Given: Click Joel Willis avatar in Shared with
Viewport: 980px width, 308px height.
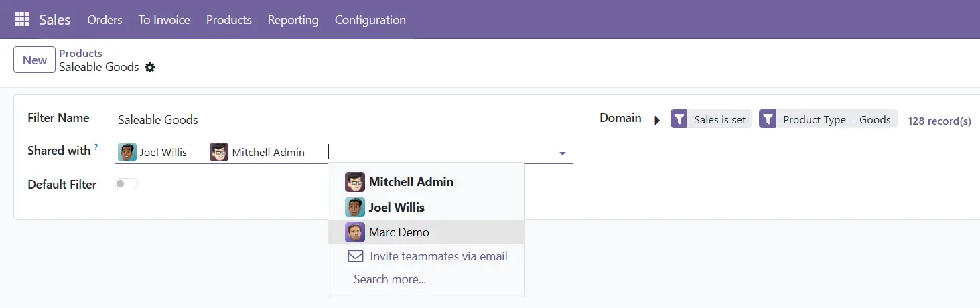Looking at the screenshot, I should [x=127, y=152].
